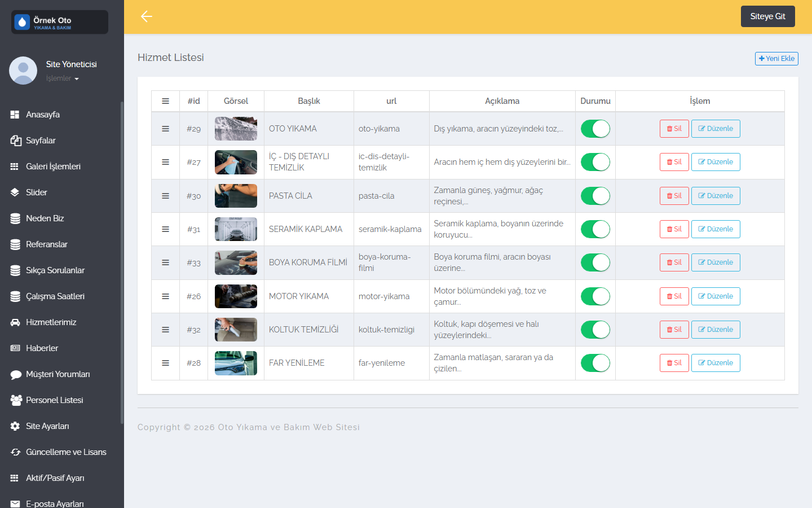Screen dimensions: 812x508
Task: Click the OTO YIKAMA thumbnail image
Action: tap(236, 129)
